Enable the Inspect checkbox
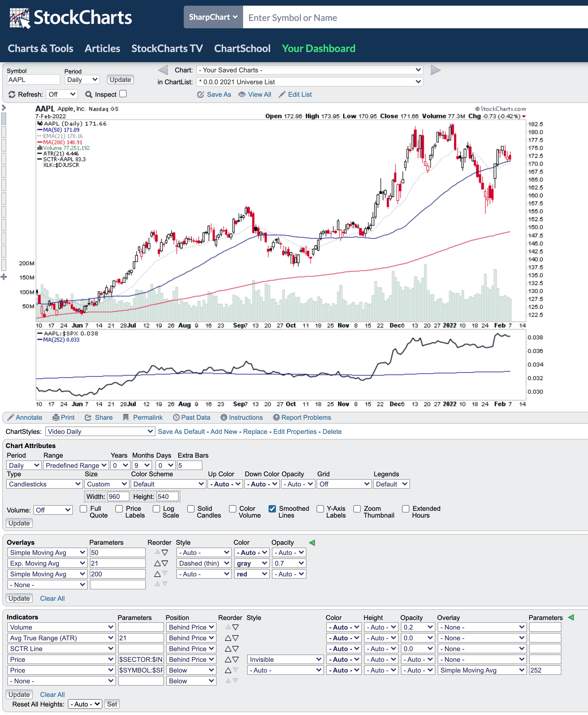The height and width of the screenshot is (715, 588). [x=123, y=94]
